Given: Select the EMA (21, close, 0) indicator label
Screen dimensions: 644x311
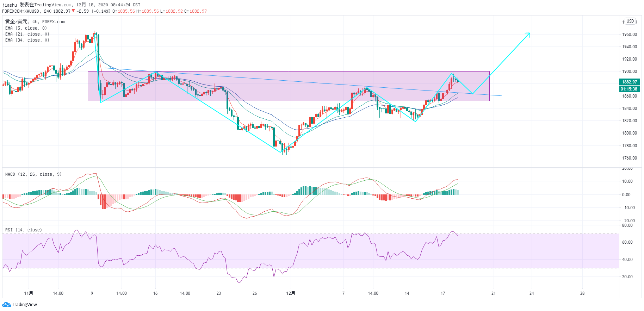Looking at the screenshot, I should (27, 34).
